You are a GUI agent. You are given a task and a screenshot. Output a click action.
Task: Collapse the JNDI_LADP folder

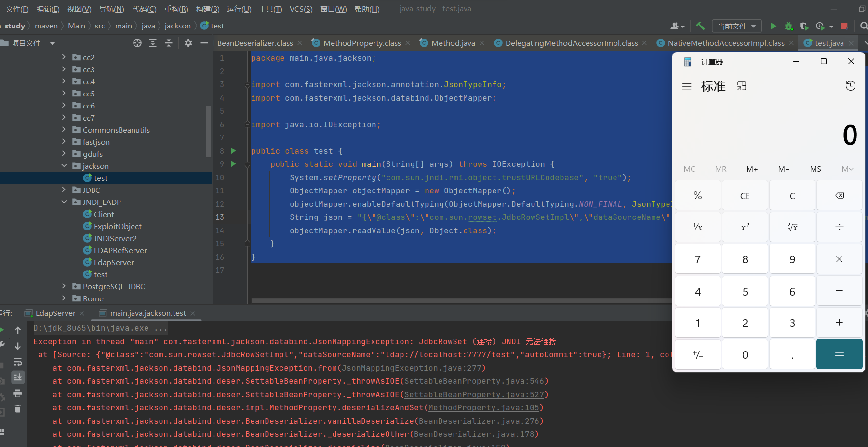[64, 202]
